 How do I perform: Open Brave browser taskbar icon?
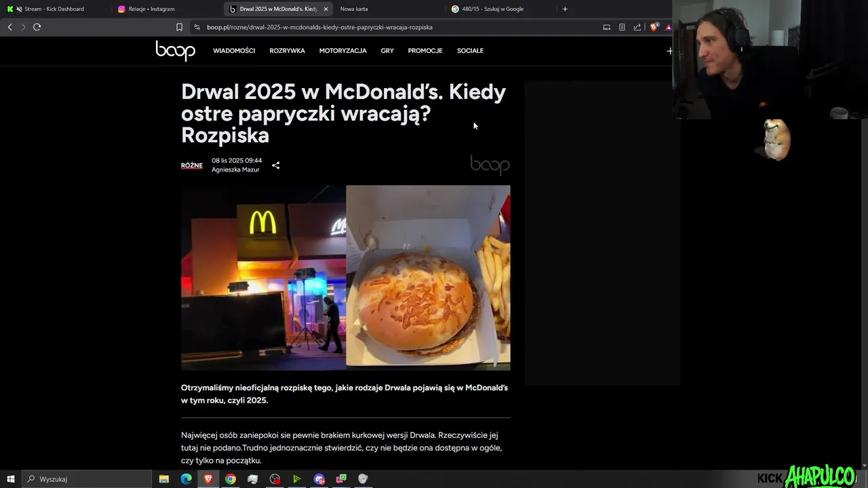point(208,479)
